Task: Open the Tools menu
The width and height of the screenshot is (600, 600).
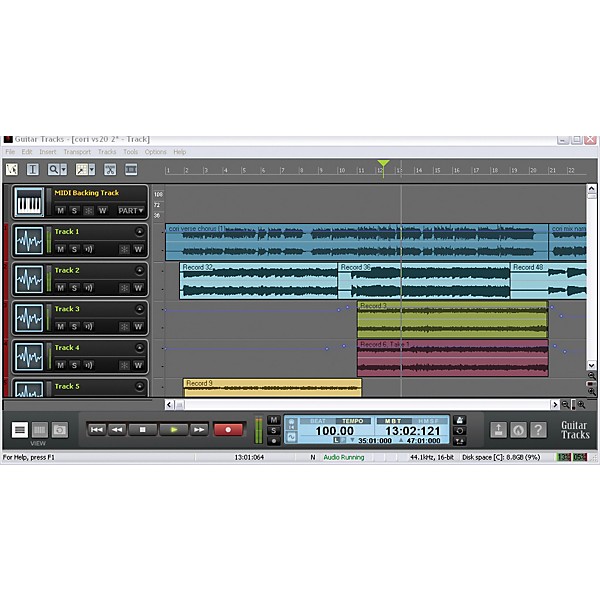Action: pos(130,152)
